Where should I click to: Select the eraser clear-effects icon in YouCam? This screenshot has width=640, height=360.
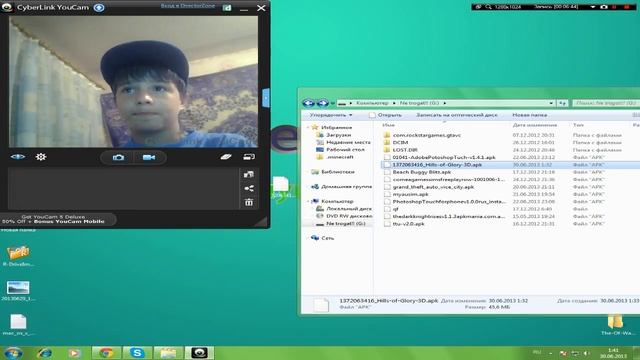click(226, 157)
